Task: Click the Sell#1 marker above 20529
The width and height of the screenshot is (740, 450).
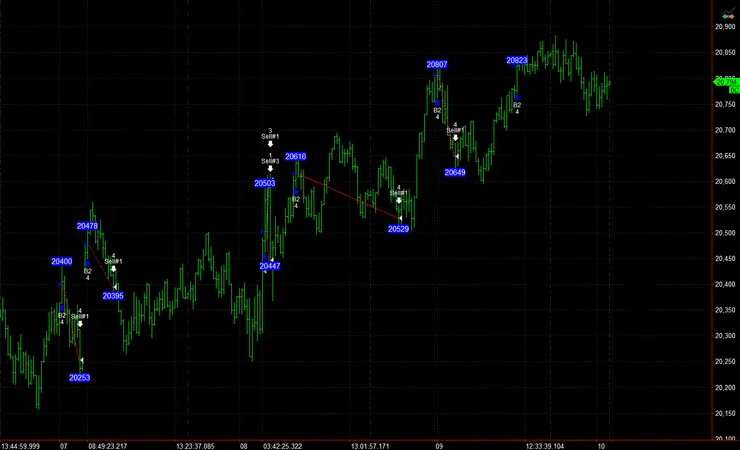Action: 399,193
